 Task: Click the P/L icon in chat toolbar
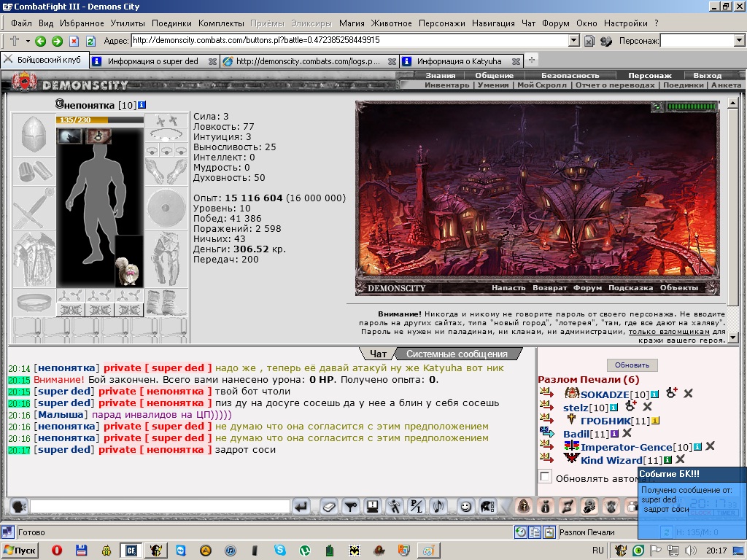click(x=417, y=507)
